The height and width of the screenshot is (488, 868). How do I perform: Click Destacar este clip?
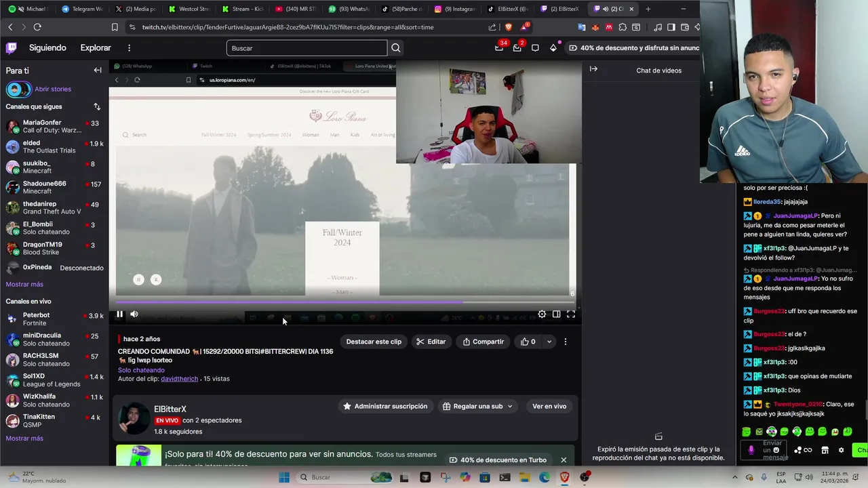pyautogui.click(x=374, y=342)
